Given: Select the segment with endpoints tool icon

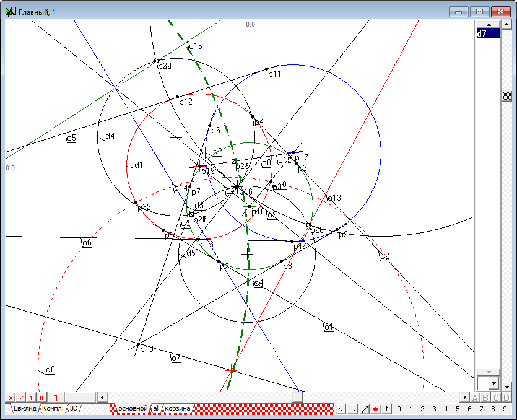Looking at the screenshot, I should tap(341, 409).
